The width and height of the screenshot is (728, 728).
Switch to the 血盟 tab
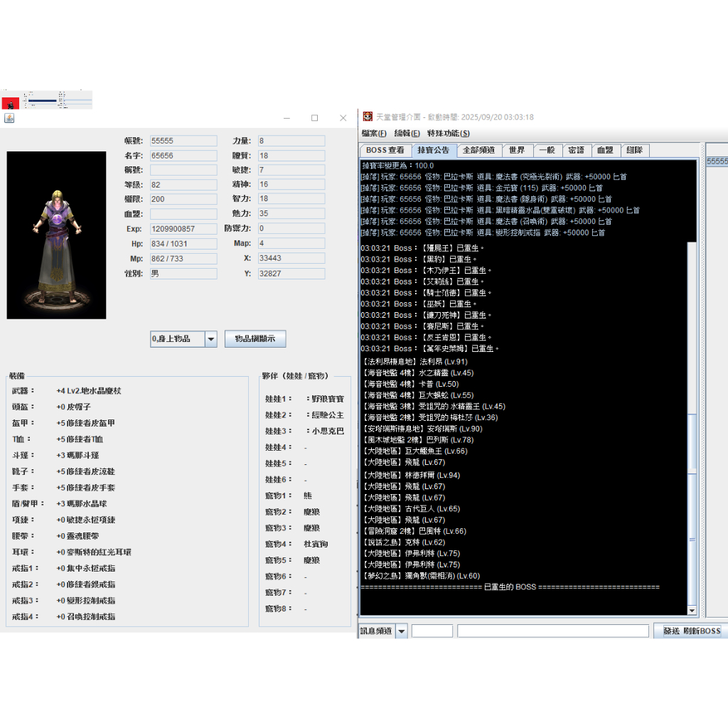click(x=605, y=151)
